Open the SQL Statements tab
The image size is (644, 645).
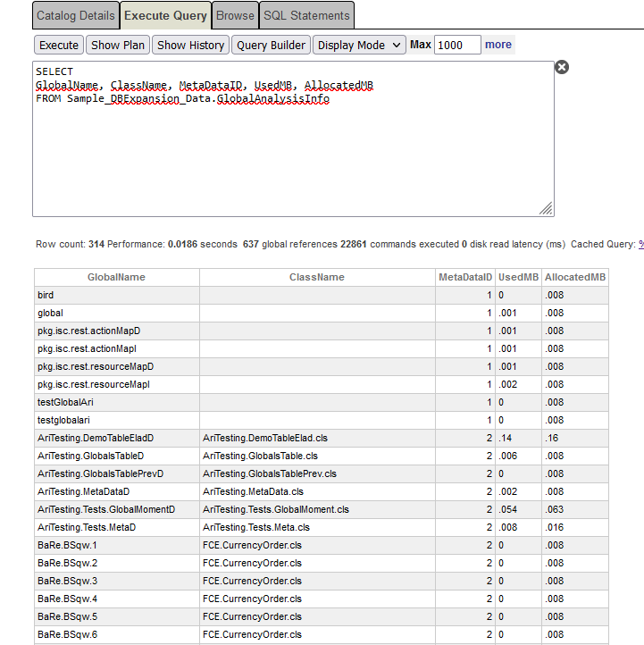coord(306,15)
